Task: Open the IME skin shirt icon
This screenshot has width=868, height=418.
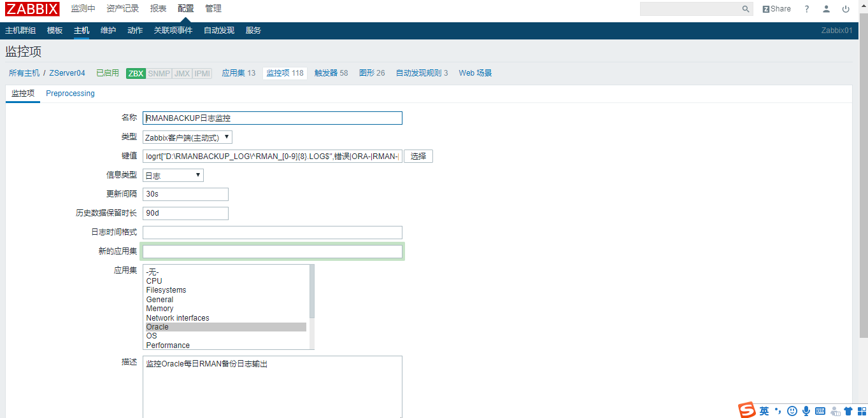Action: pos(848,411)
